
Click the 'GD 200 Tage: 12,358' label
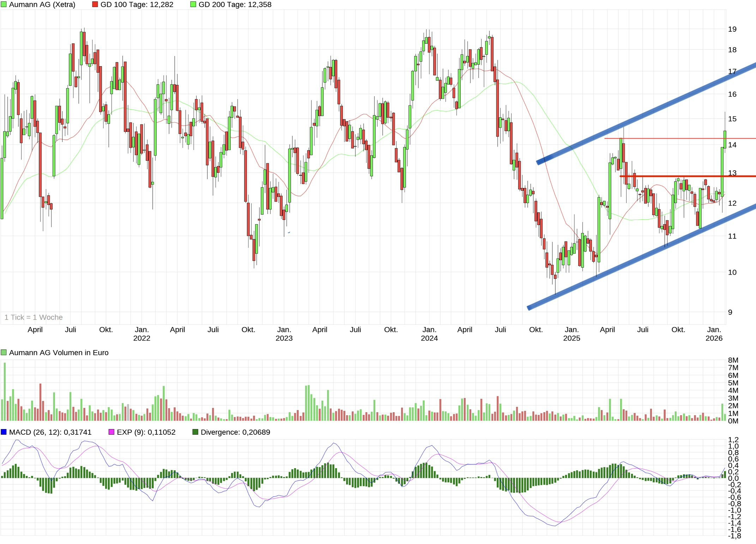point(235,5)
